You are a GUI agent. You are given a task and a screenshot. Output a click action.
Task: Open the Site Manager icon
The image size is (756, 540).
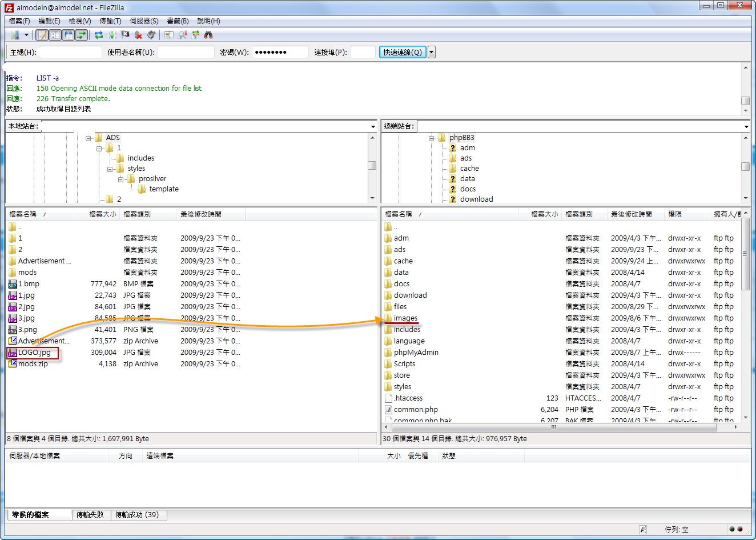pyautogui.click(x=15, y=35)
